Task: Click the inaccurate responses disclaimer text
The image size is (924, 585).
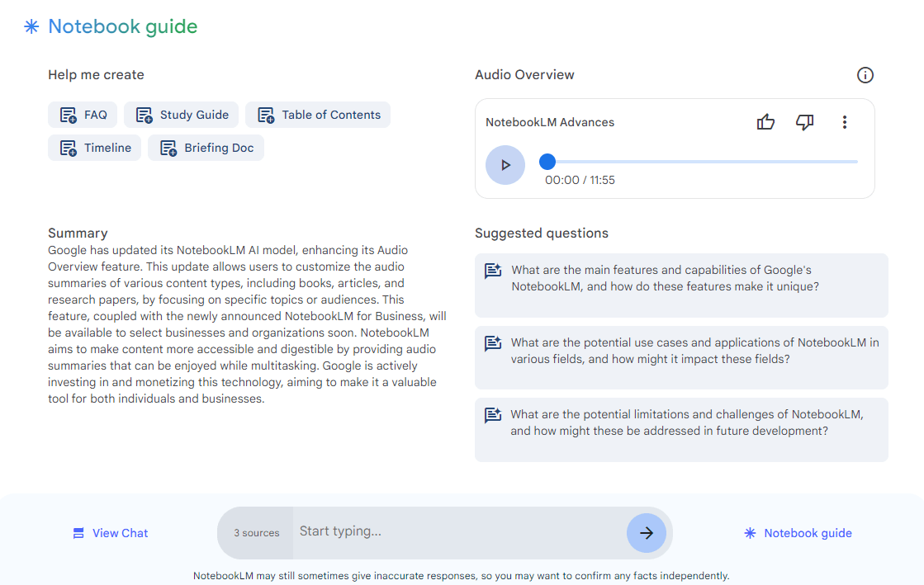Action: click(462, 576)
